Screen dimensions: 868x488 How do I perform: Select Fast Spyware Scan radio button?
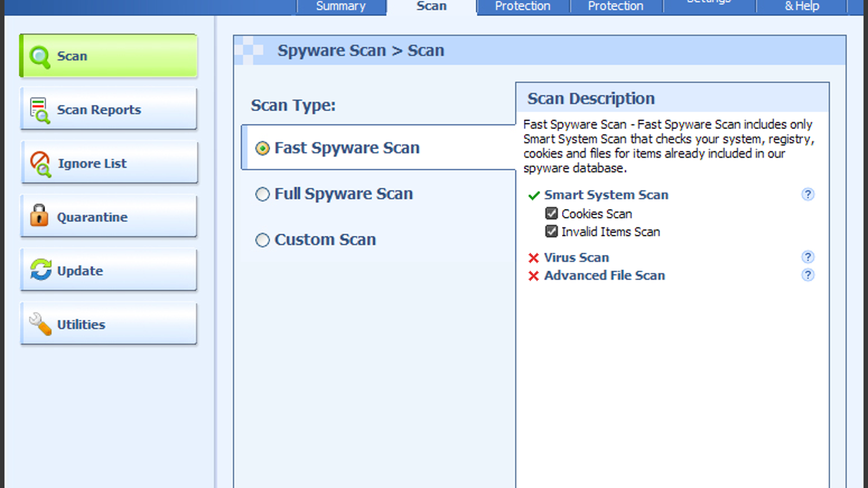click(263, 148)
